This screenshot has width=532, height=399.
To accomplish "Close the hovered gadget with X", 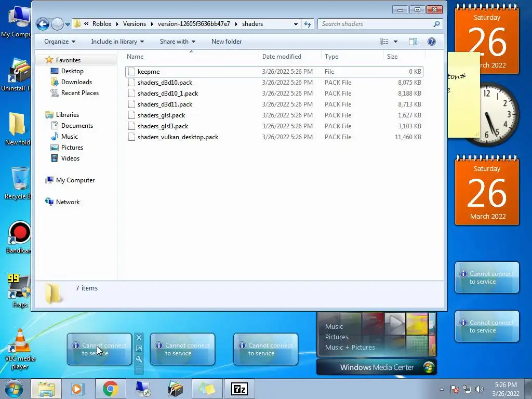I will [x=139, y=338].
